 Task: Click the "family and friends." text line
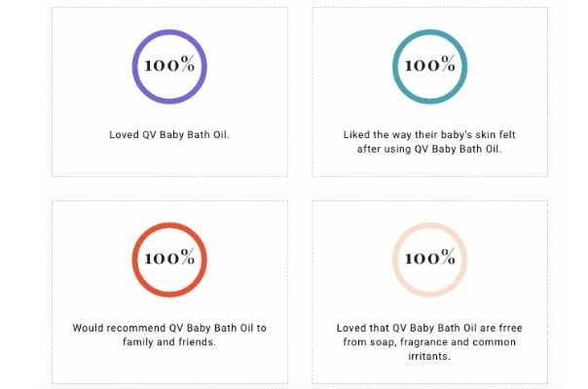click(x=169, y=342)
